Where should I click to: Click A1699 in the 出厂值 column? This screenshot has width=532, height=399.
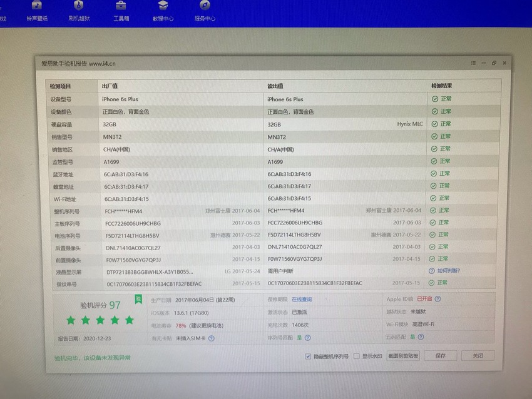tap(111, 162)
